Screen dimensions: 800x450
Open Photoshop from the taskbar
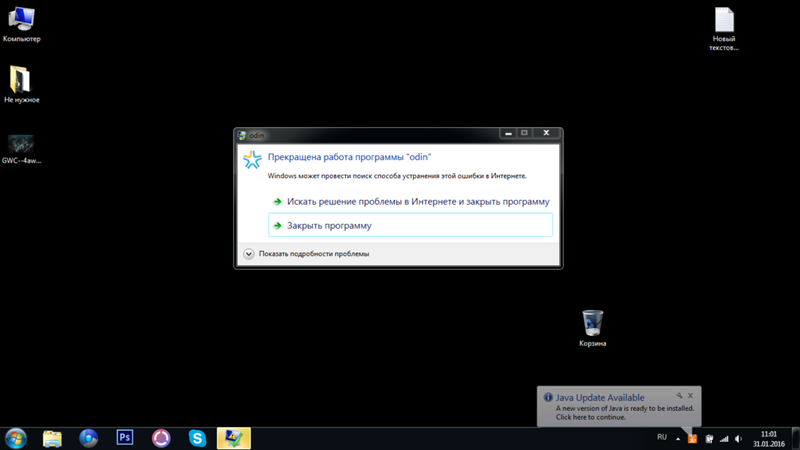tap(124, 438)
